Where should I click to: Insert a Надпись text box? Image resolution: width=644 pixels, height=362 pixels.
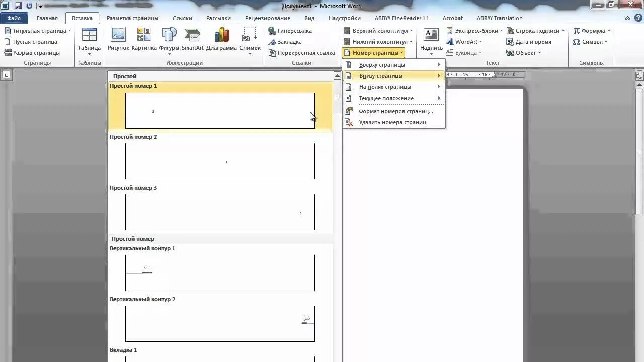coord(431,41)
